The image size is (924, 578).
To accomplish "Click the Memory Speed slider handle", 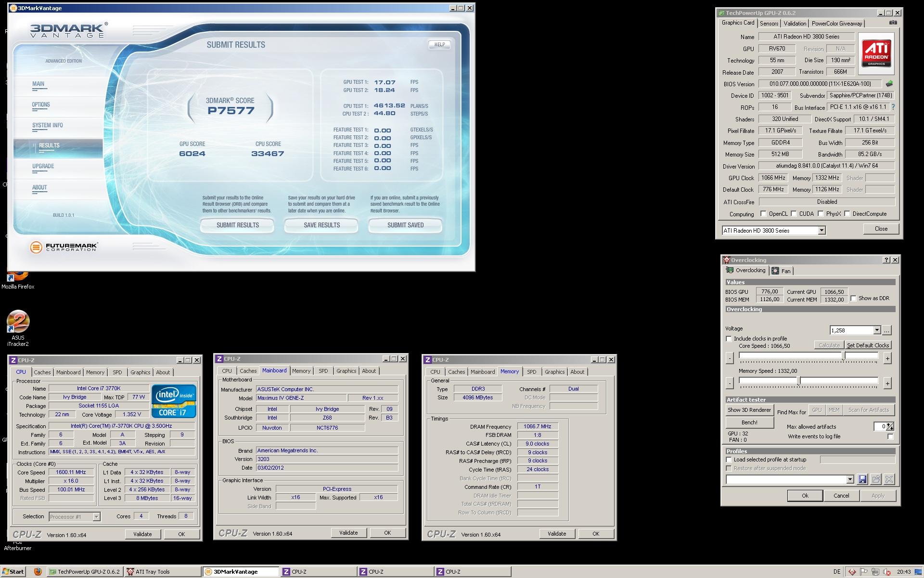I will 799,381.
